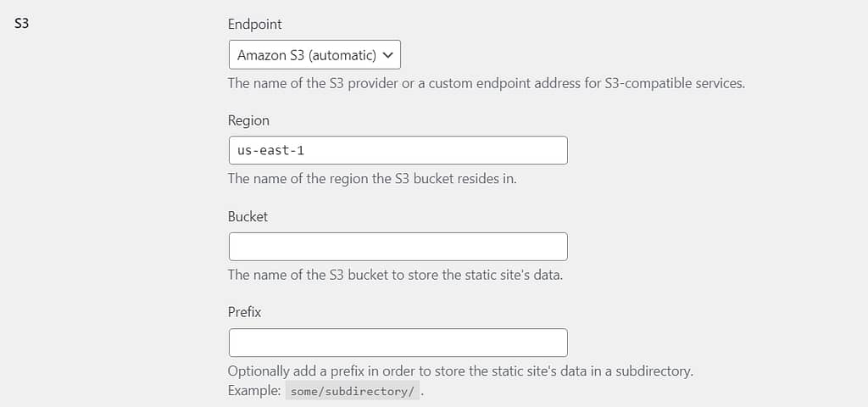The image size is (868, 407).
Task: Click the Endpoint field label
Action: click(254, 25)
